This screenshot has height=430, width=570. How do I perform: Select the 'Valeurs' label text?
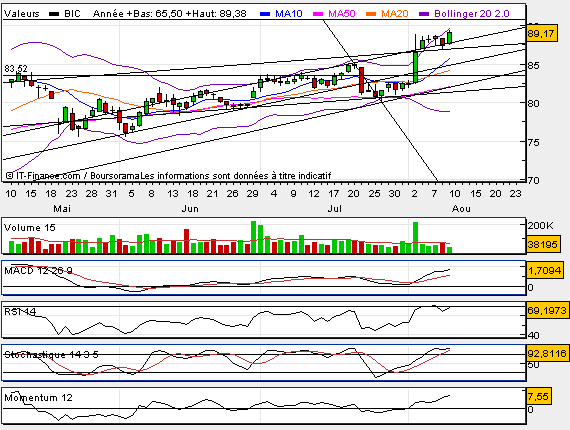click(21, 14)
